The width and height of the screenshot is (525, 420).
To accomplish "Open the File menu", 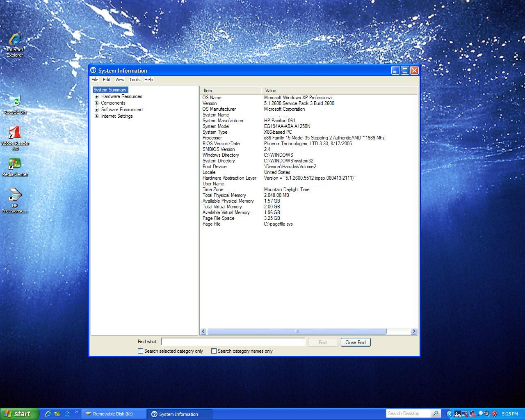I will point(95,80).
